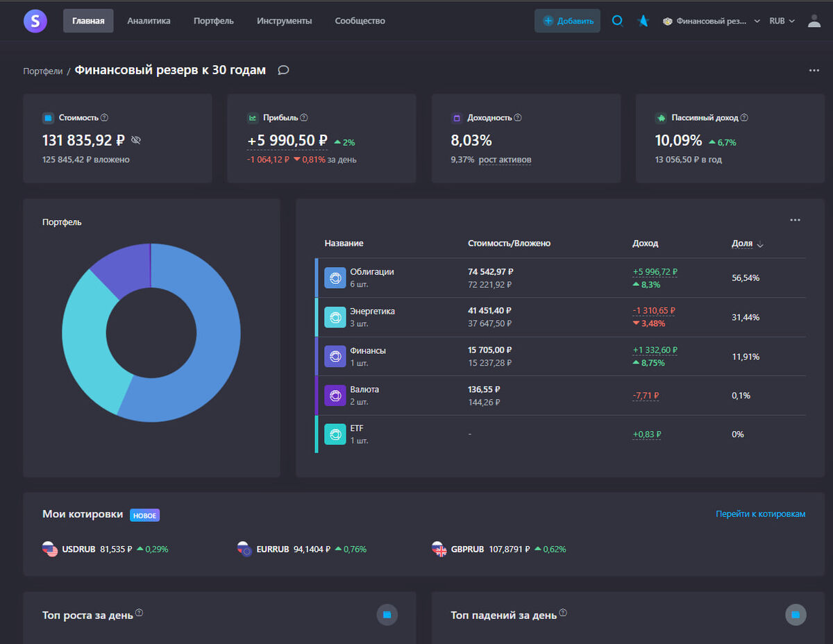Image resolution: width=833 pixels, height=644 pixels.
Task: Follow the Перейти к котировкам link
Action: pyautogui.click(x=760, y=514)
